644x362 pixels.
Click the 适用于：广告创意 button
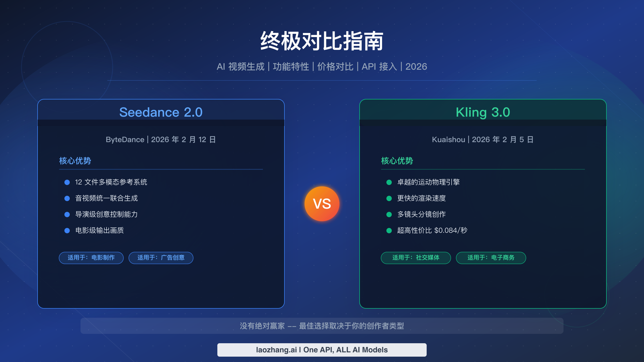point(161,258)
